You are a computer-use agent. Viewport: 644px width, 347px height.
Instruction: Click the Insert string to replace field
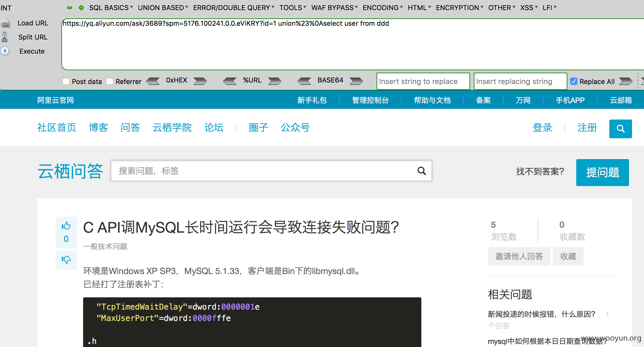click(423, 81)
